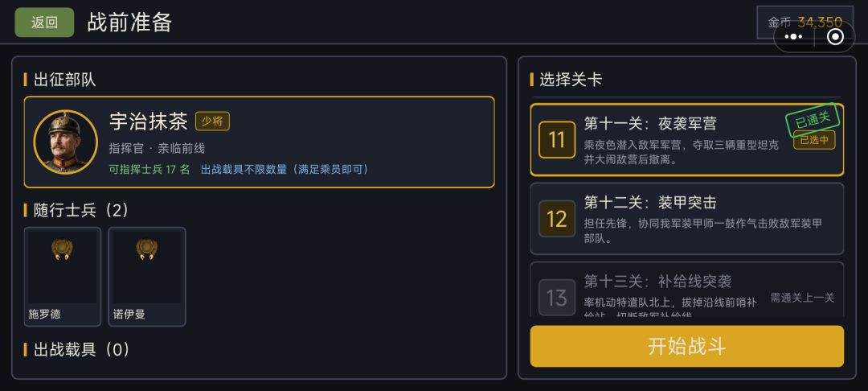Tap the 金币 34,350 gold counter

(805, 23)
